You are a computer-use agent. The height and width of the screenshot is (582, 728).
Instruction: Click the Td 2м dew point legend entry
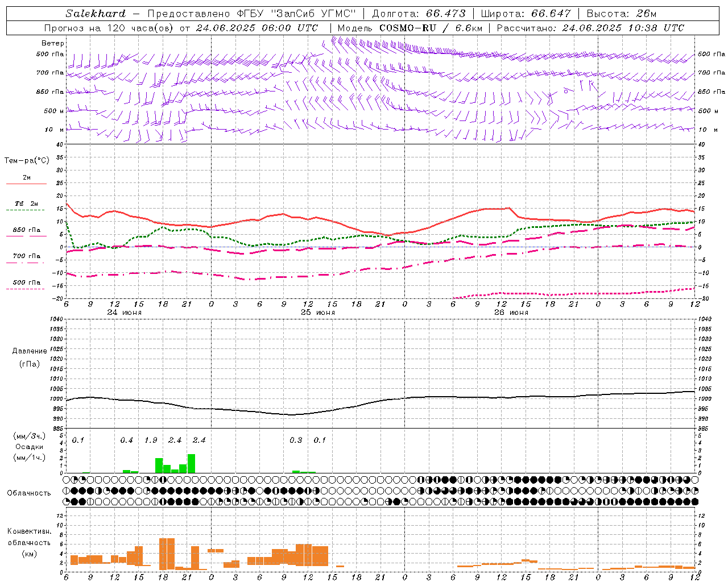point(27,203)
